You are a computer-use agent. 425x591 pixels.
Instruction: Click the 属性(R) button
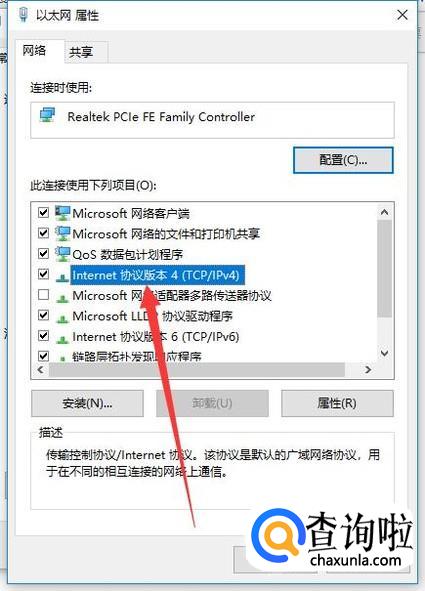click(337, 403)
